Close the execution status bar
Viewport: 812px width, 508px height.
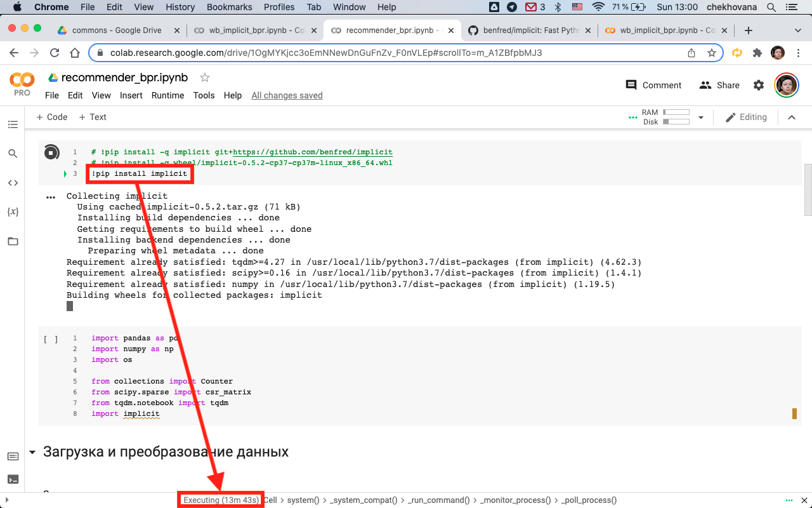tap(804, 500)
